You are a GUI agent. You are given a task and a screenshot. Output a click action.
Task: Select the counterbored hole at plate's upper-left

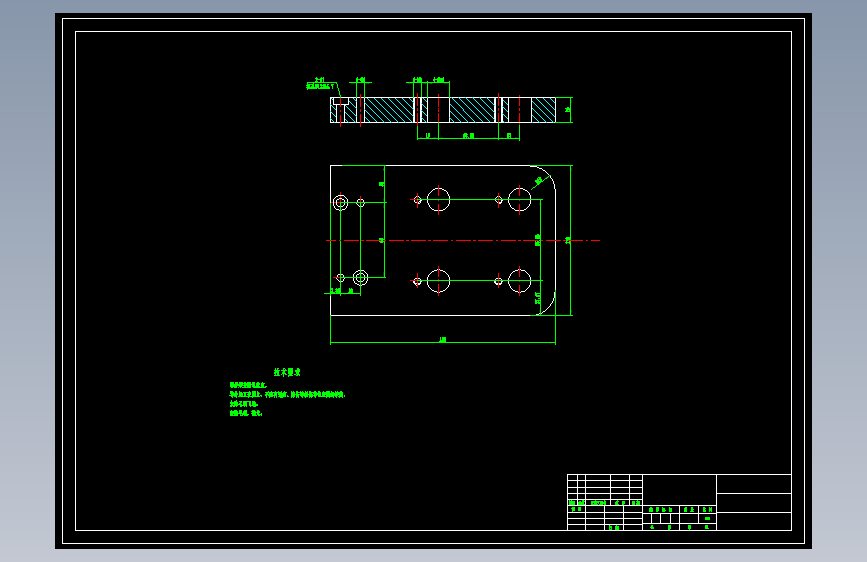point(341,202)
